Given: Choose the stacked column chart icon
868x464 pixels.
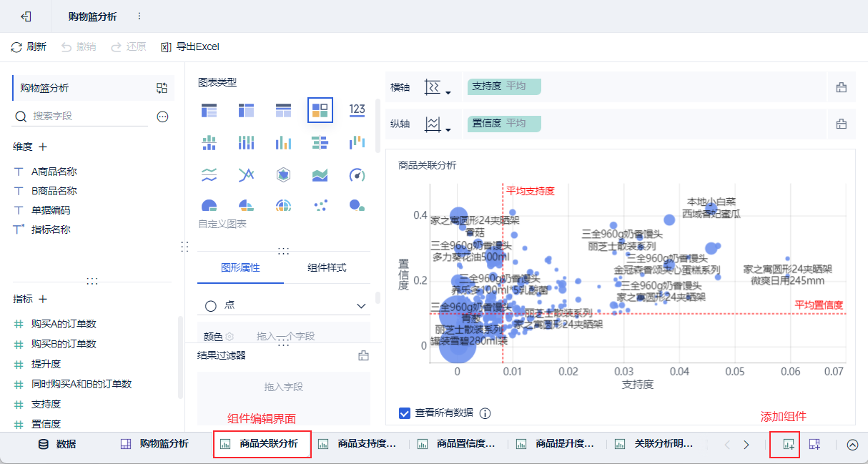Looking at the screenshot, I should point(246,142).
